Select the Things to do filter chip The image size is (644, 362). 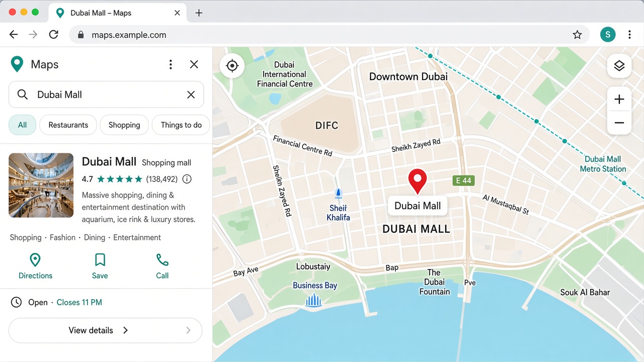[x=181, y=125]
